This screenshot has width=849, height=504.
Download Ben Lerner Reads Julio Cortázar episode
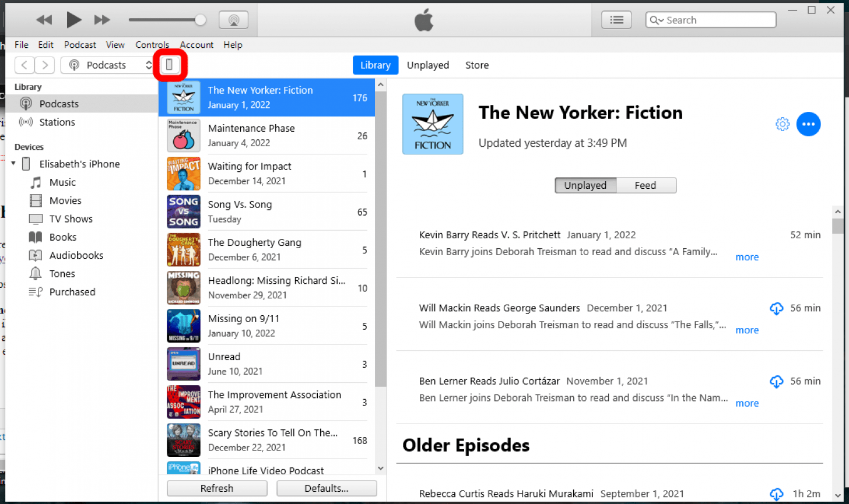pyautogui.click(x=776, y=382)
